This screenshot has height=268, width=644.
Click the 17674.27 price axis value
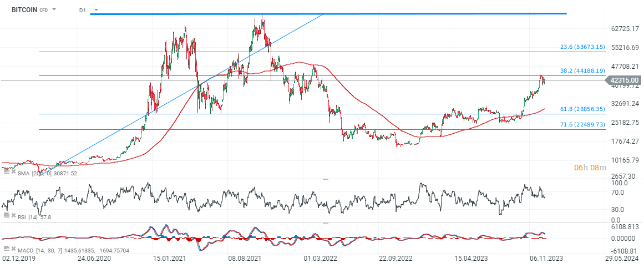click(x=624, y=141)
